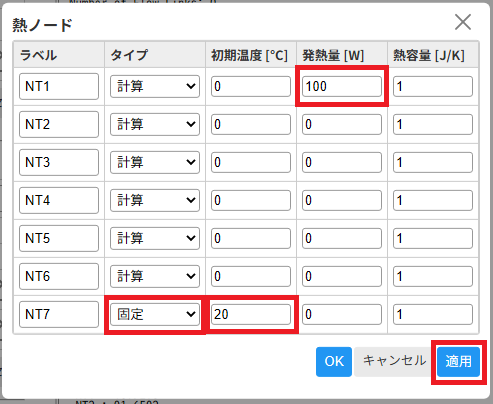Select the NT4 label field

[x=59, y=200]
